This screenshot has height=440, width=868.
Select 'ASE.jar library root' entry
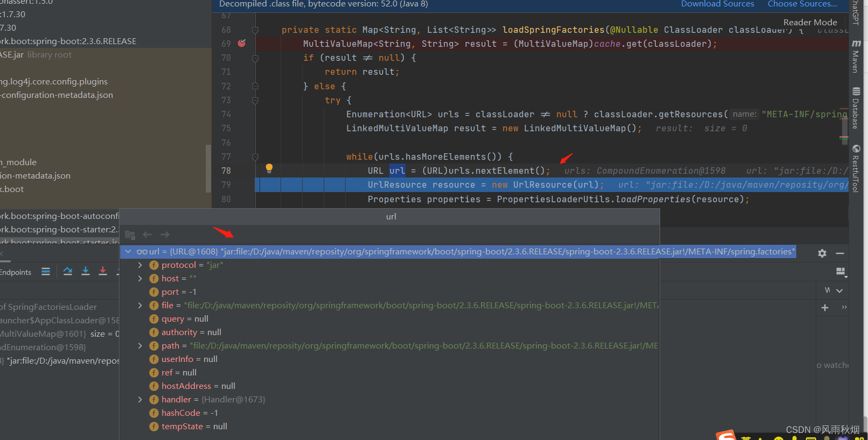[36, 54]
